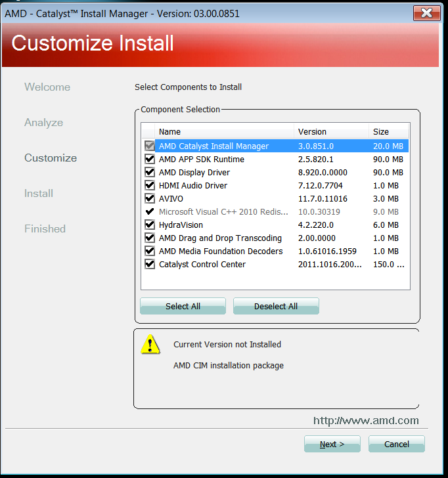
Task: Select the Install step in sidebar
Action: pyautogui.click(x=39, y=193)
